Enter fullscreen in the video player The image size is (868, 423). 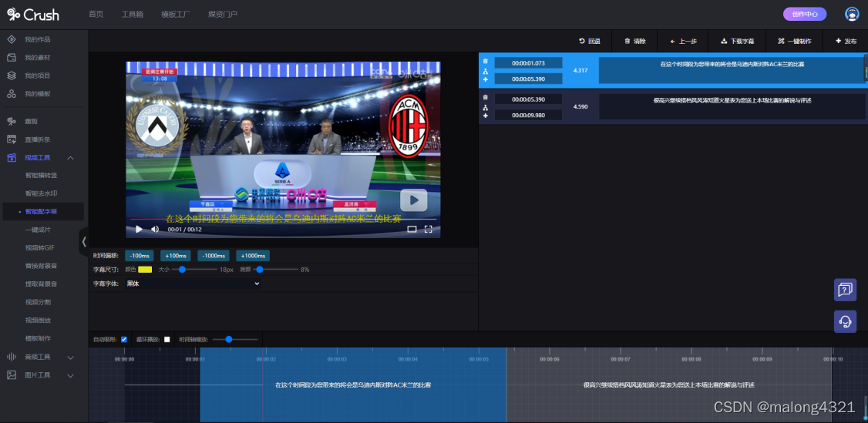[x=428, y=229]
